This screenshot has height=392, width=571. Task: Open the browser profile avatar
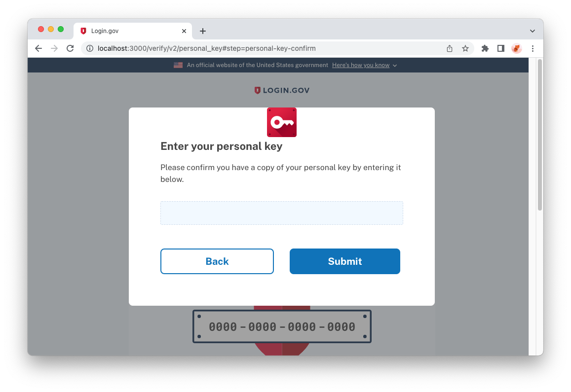(x=517, y=48)
